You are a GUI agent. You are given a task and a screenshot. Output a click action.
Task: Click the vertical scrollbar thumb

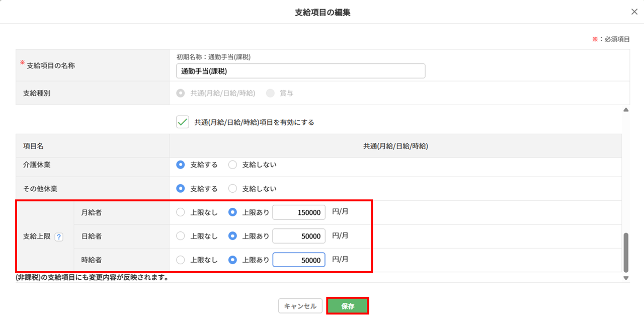click(626, 252)
